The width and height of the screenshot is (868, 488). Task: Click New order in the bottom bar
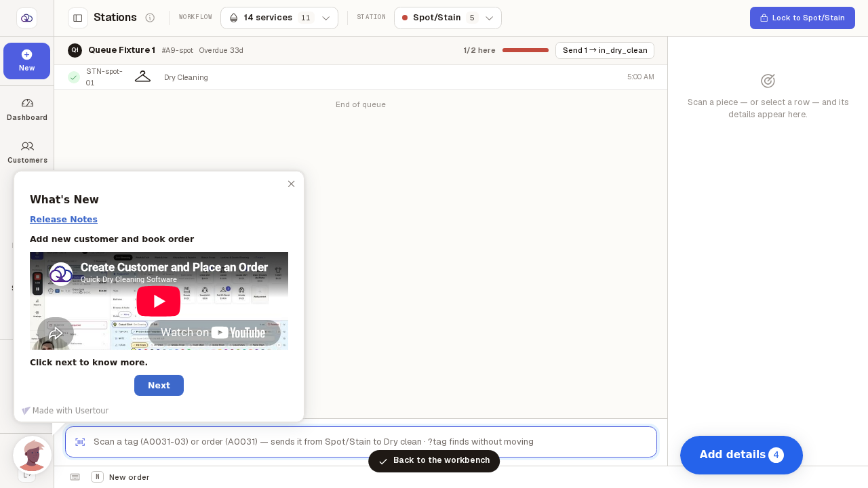coord(130,477)
